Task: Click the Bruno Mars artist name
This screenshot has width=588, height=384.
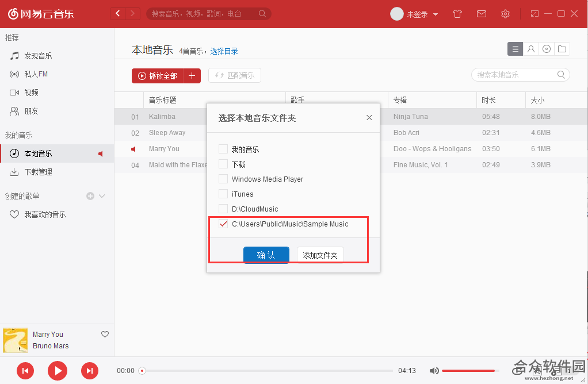Action: [51, 346]
